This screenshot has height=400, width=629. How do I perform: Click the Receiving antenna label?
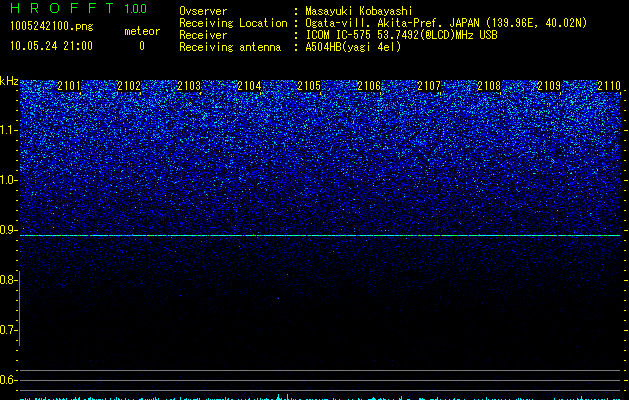[230, 47]
